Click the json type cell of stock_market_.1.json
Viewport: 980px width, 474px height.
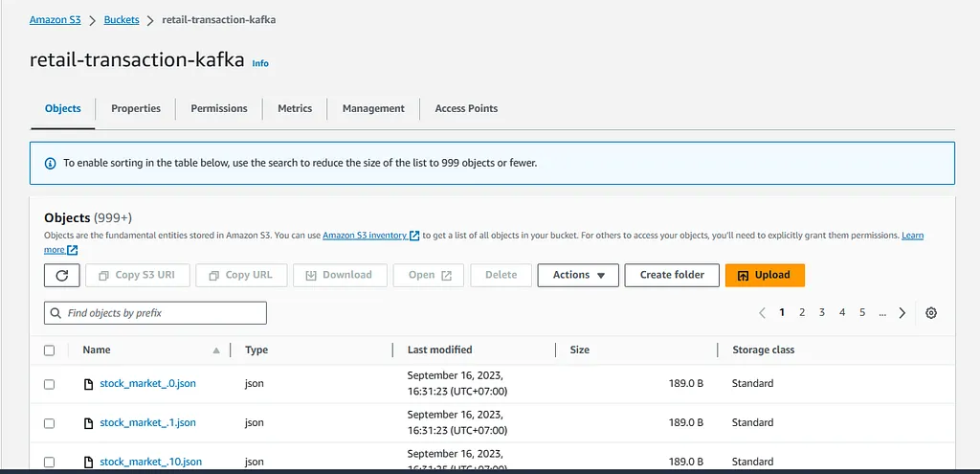coord(254,422)
